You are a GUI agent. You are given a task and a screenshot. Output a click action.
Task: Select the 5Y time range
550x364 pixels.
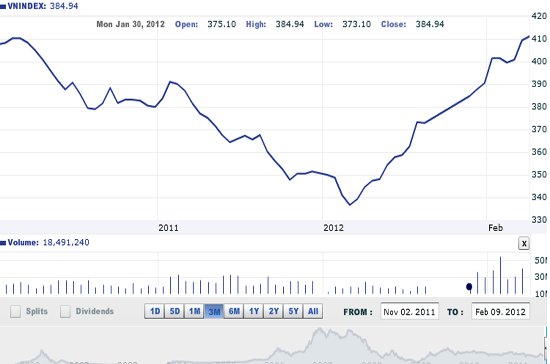293,311
